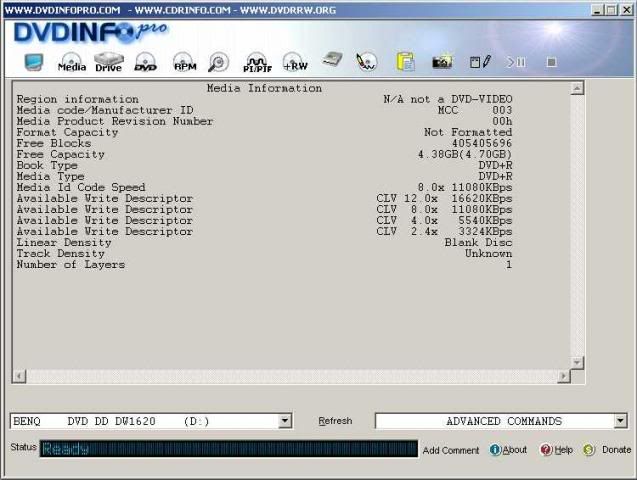Open the Drive info tool
This screenshot has height=480, width=637.
108,63
